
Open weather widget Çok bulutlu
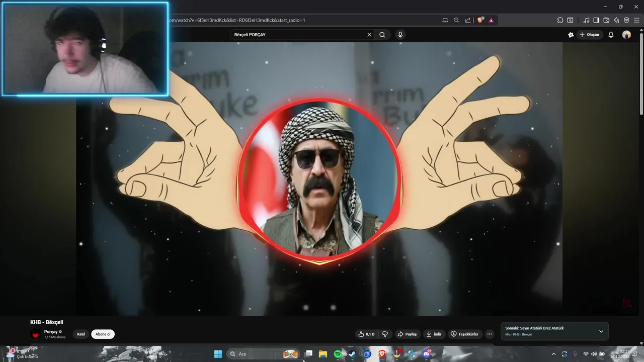click(x=21, y=354)
